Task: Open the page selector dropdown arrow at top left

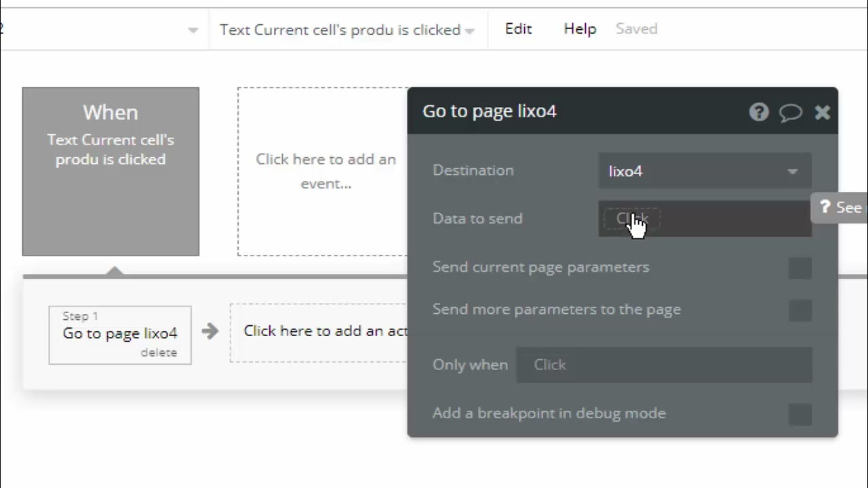Action: click(193, 30)
